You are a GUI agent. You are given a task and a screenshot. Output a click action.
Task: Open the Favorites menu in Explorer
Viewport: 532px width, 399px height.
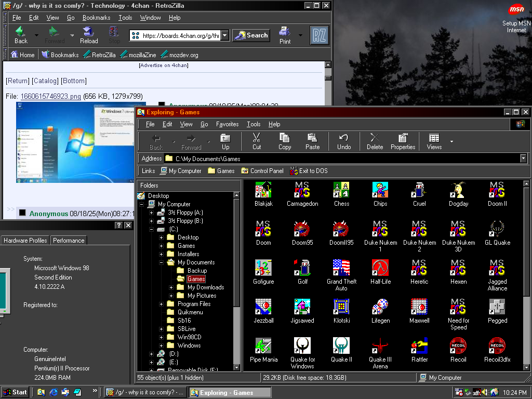tap(227, 124)
